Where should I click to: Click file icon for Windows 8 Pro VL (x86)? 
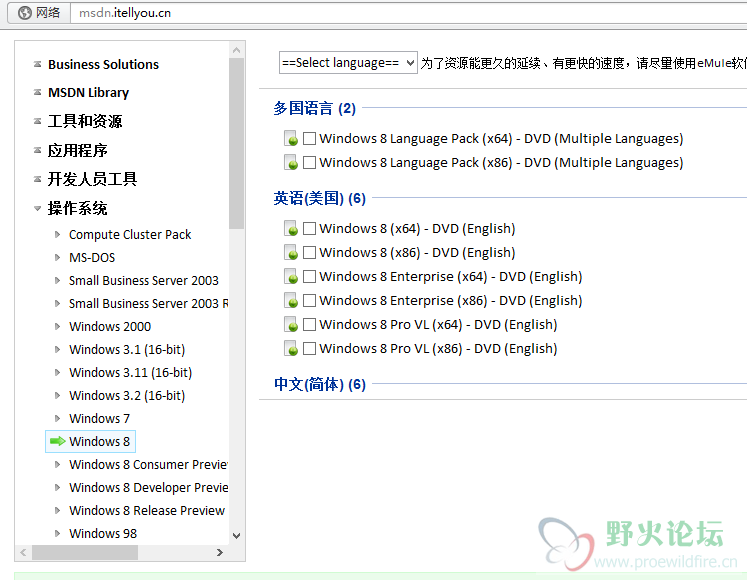point(291,348)
